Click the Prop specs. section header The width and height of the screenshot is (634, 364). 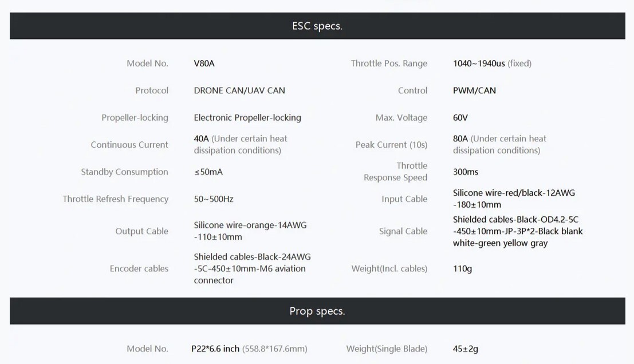point(317,311)
